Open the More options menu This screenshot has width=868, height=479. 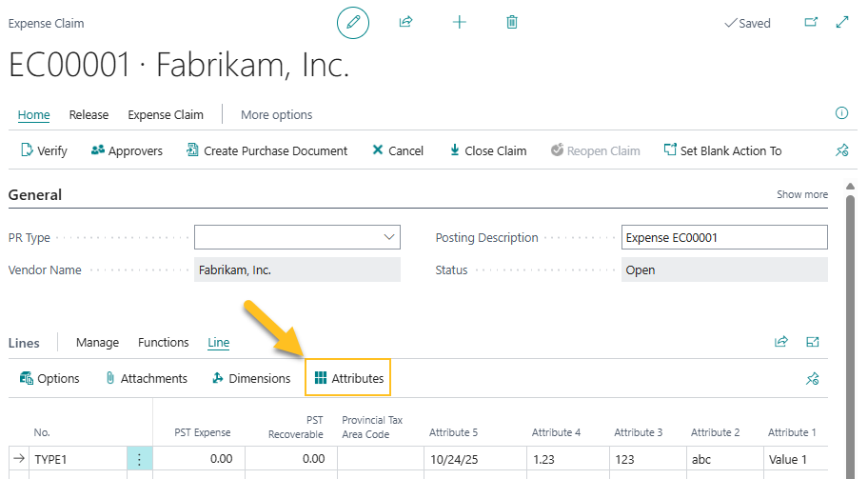(x=276, y=115)
